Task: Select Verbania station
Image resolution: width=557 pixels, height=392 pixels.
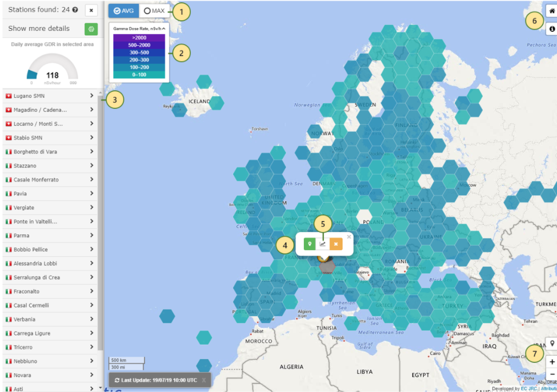Action: [x=50, y=319]
